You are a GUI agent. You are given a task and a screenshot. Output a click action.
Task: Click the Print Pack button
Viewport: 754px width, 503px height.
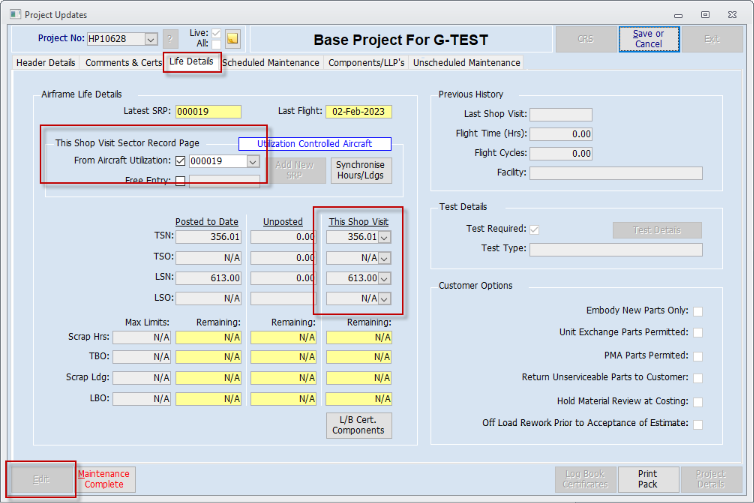coord(648,479)
